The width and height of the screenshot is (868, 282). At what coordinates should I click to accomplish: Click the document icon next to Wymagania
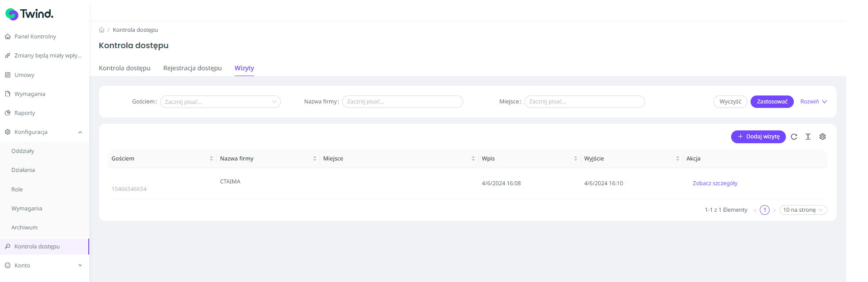[8, 94]
